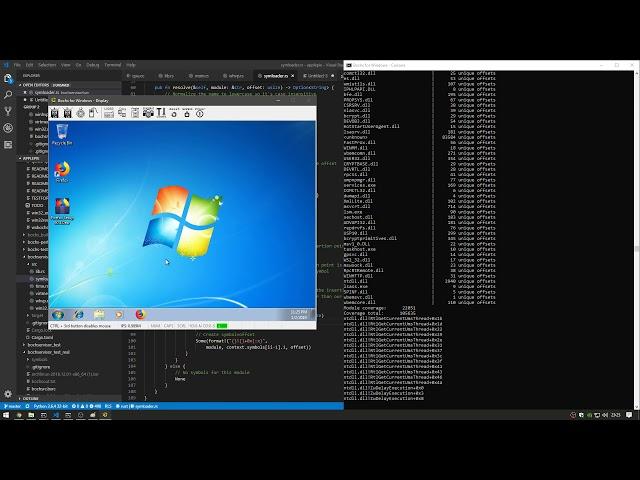
Task: Click the Suspend icon in Bochs toolbar
Action: coord(187,113)
